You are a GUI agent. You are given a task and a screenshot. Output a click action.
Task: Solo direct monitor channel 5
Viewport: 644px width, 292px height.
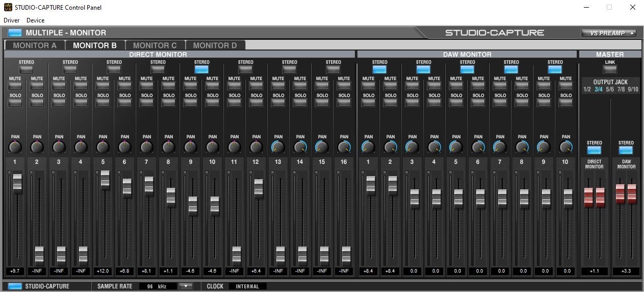pyautogui.click(x=103, y=103)
